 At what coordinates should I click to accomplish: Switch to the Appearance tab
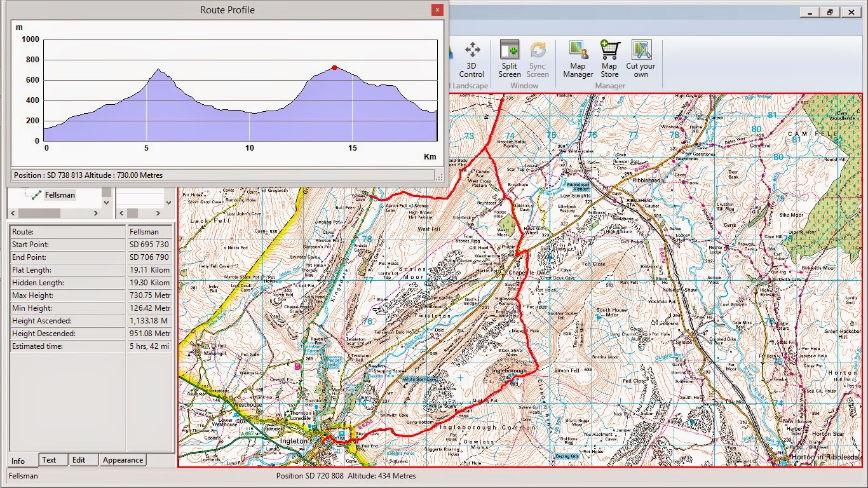[123, 460]
